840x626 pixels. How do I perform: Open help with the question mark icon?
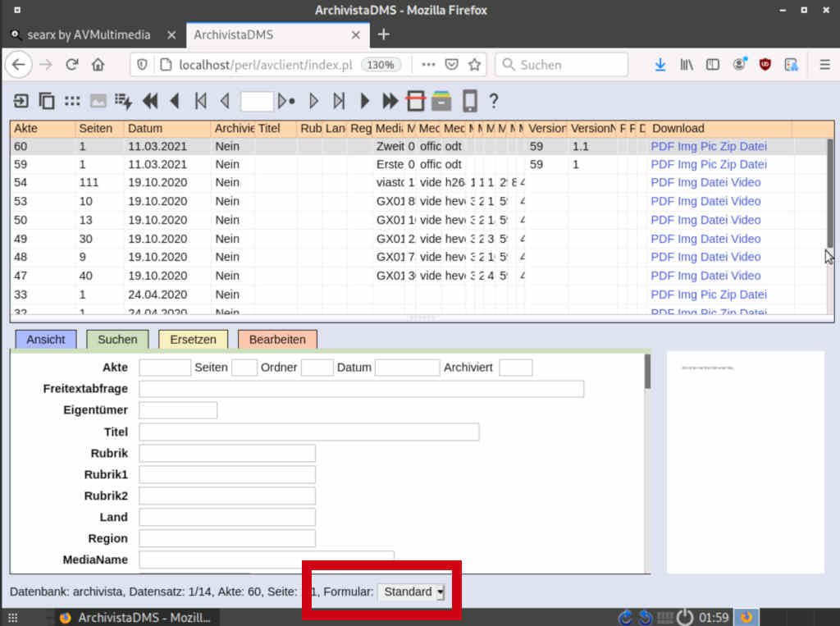click(x=493, y=101)
